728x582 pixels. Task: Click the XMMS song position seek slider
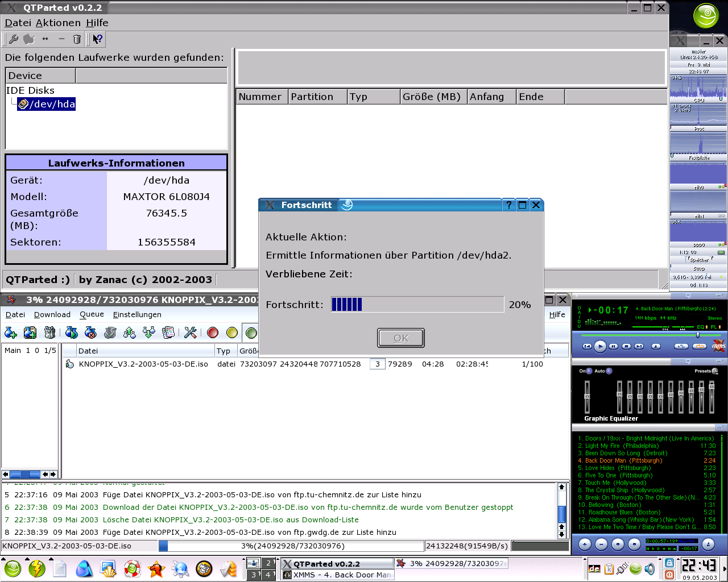(697, 335)
